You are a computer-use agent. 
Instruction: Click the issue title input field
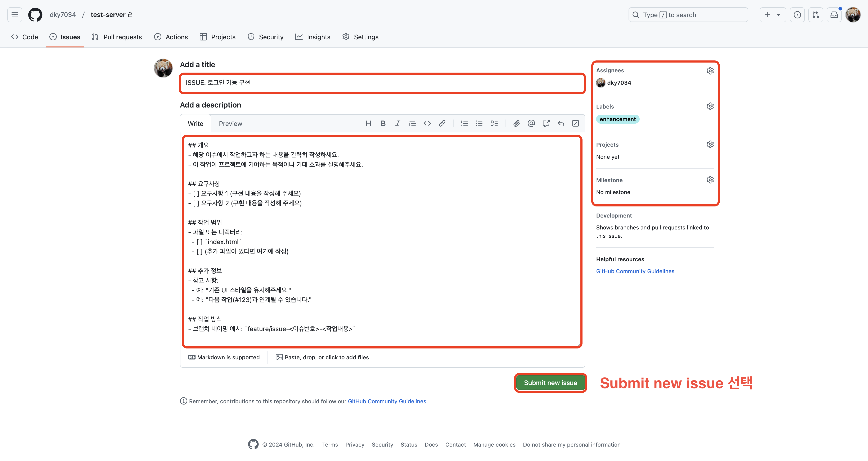[x=382, y=83]
